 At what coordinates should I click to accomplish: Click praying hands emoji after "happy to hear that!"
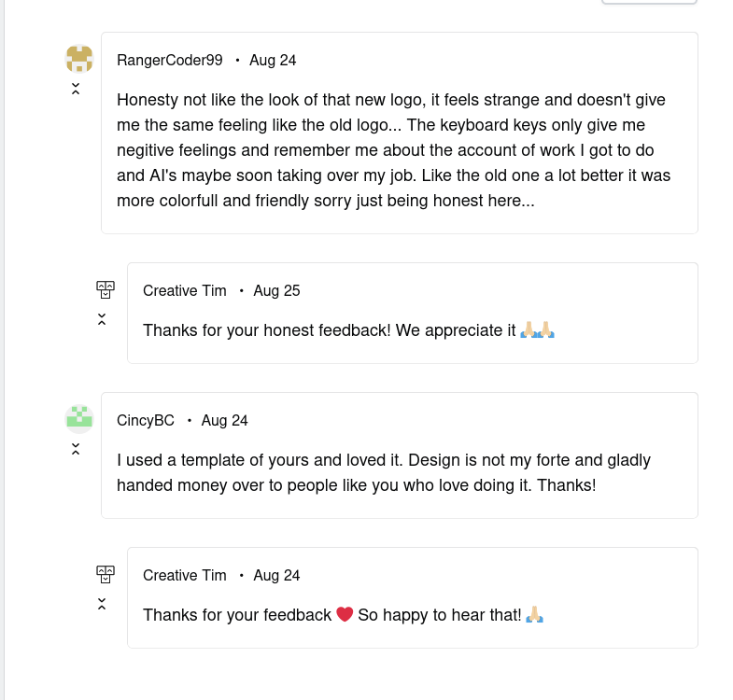pos(535,614)
